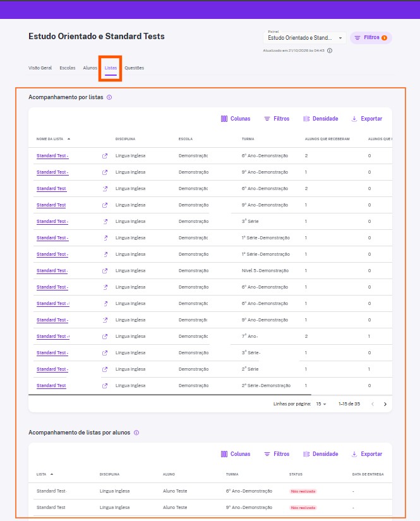This screenshot has width=420, height=521.
Task: Select the Listas tab
Action: pyautogui.click(x=111, y=68)
